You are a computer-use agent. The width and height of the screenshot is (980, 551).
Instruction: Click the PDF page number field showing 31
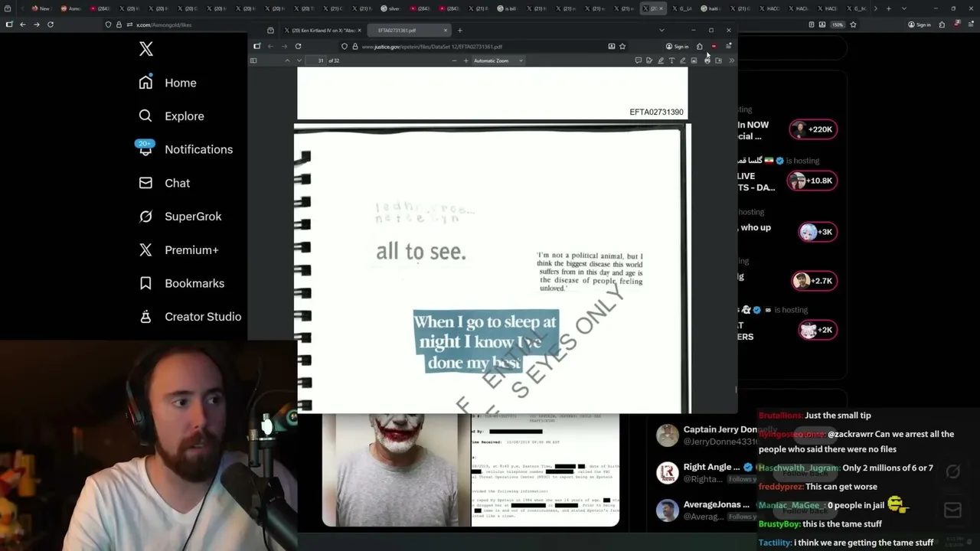[x=321, y=60]
